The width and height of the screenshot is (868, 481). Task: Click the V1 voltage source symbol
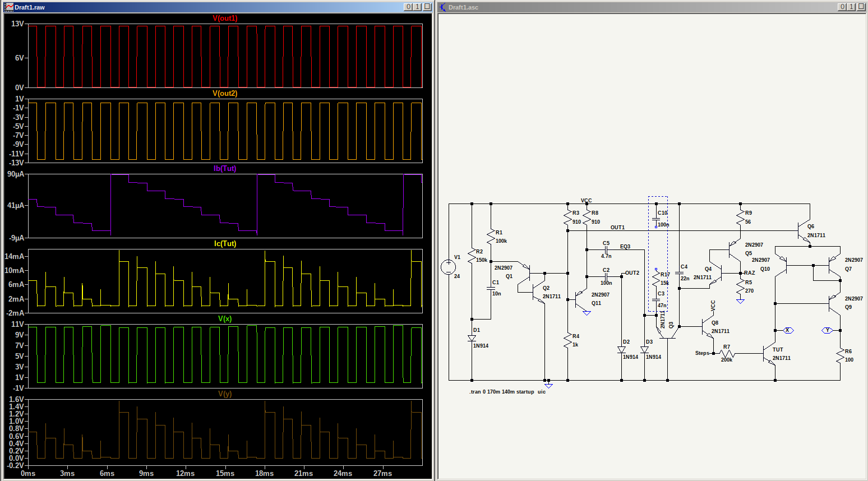449,267
